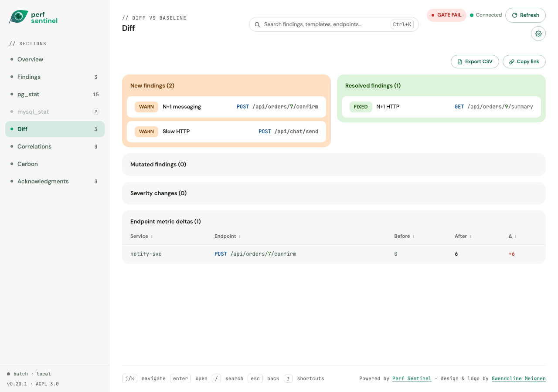Focus the search findings input field

334,24
